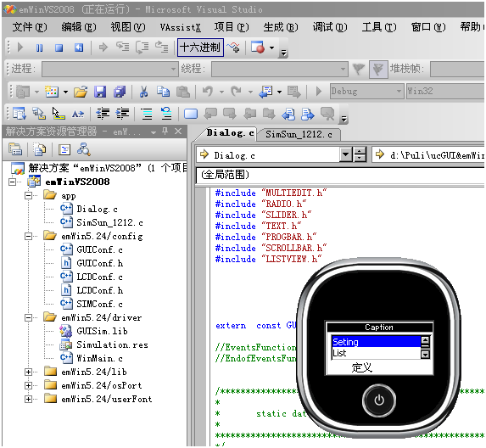Viewport: 486px width, 448px height.
Task: Click the Show All Files icon
Action: [x=40, y=149]
